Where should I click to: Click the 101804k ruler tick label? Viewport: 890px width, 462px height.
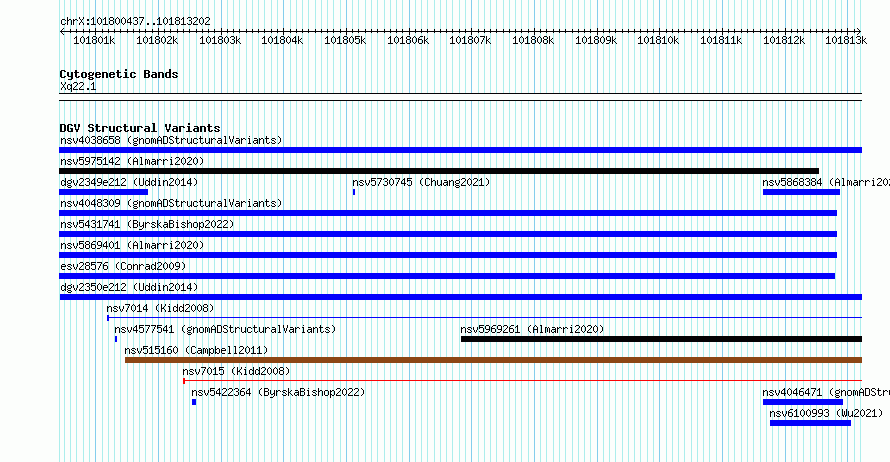[x=282, y=40]
